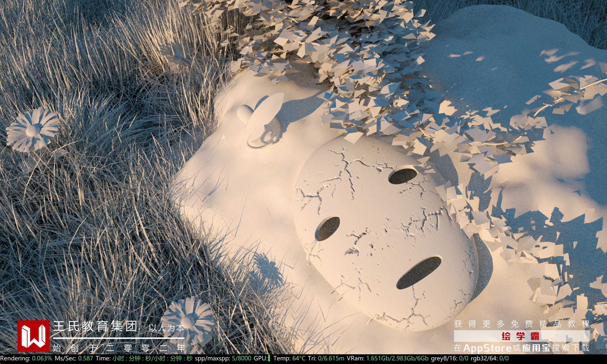Screen dimensions: 607x364
Task: Click the daisy flower at bottom center
Action: [x=188, y=321]
